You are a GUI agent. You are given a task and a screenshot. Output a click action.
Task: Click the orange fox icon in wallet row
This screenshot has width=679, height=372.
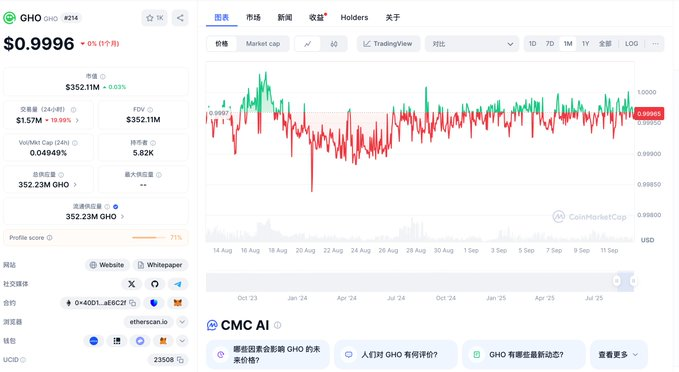point(163,341)
